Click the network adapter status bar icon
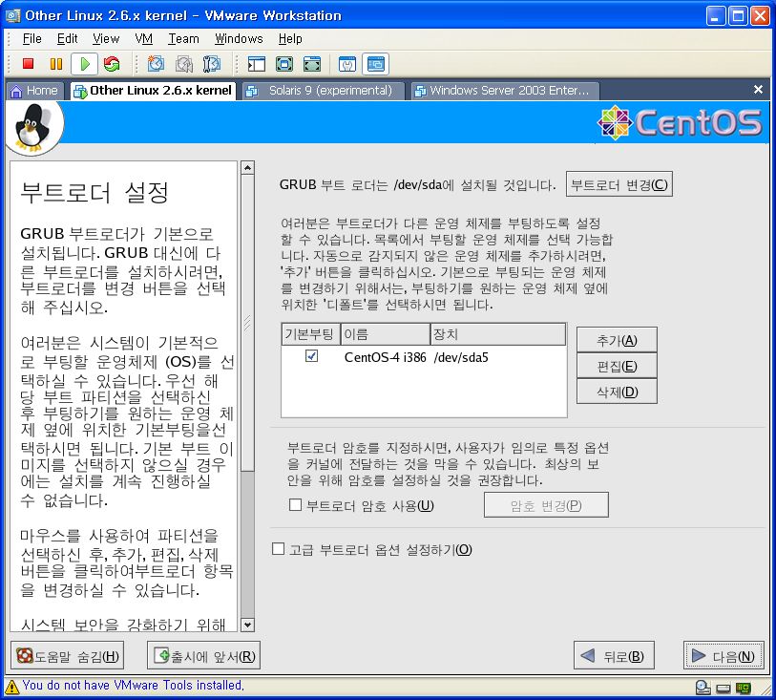The width and height of the screenshot is (776, 700). (743, 686)
